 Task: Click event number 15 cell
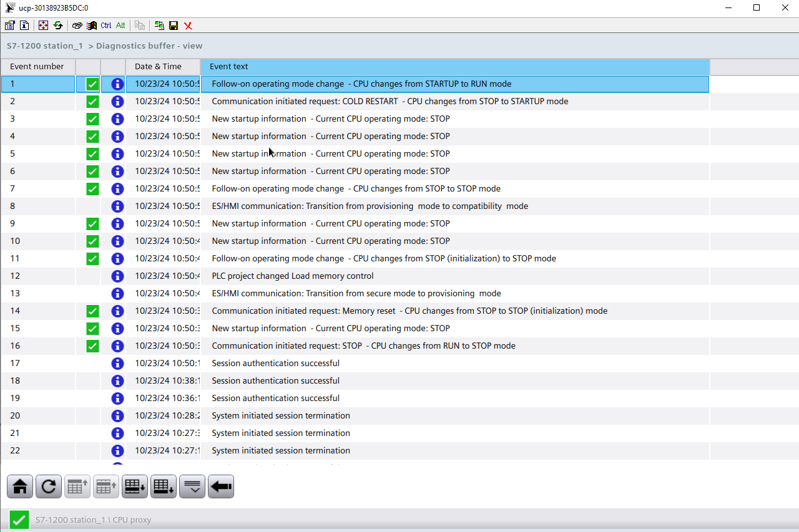coord(38,329)
